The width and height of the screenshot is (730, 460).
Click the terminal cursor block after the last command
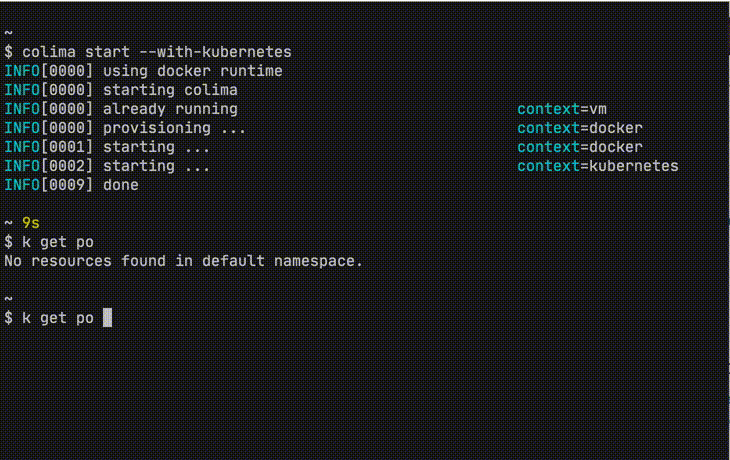(108, 318)
